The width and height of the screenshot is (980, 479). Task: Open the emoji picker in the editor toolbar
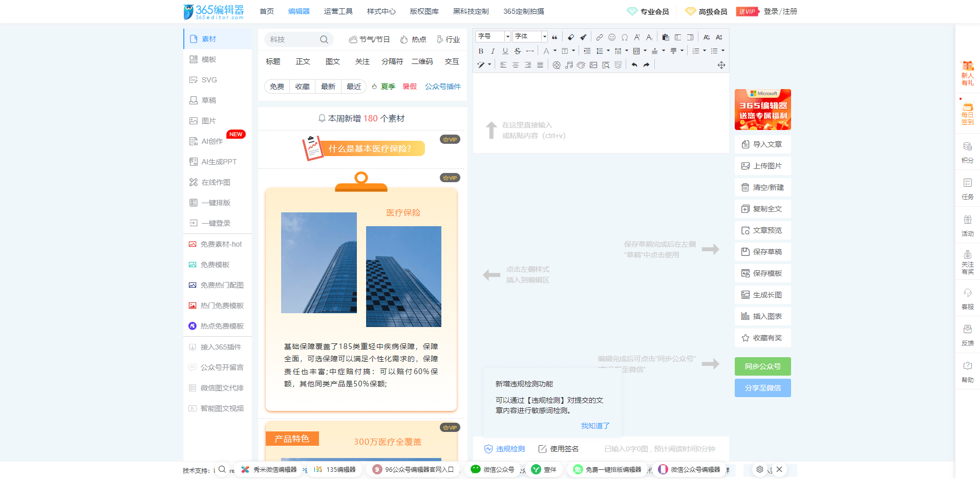click(612, 37)
